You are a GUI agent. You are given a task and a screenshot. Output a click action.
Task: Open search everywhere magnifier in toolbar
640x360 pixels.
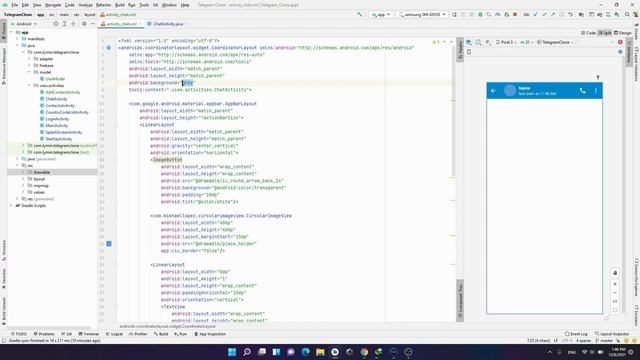[x=627, y=14]
